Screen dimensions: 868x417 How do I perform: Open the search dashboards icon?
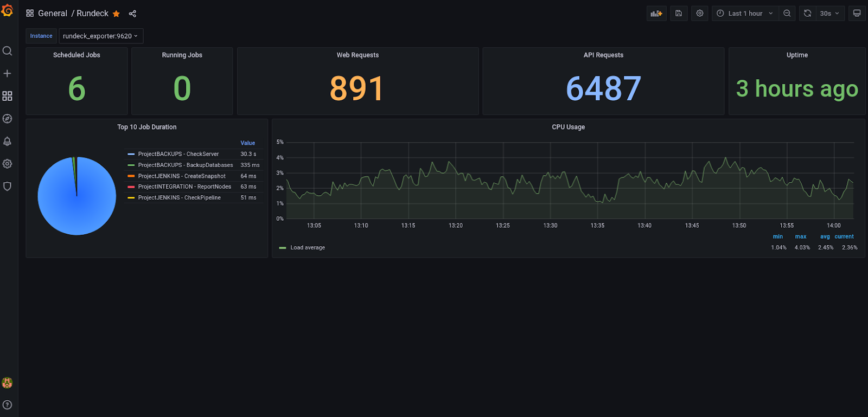7,51
